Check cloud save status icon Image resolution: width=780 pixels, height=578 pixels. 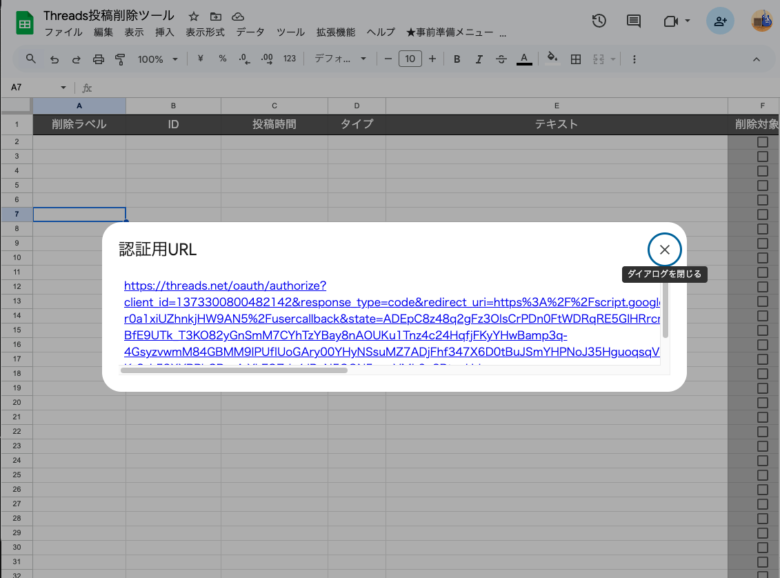pyautogui.click(x=238, y=16)
